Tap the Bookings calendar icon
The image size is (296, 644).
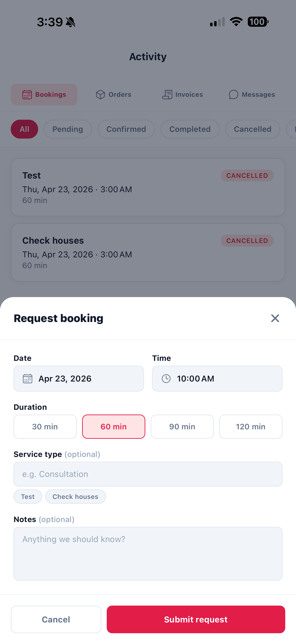pyautogui.click(x=27, y=95)
